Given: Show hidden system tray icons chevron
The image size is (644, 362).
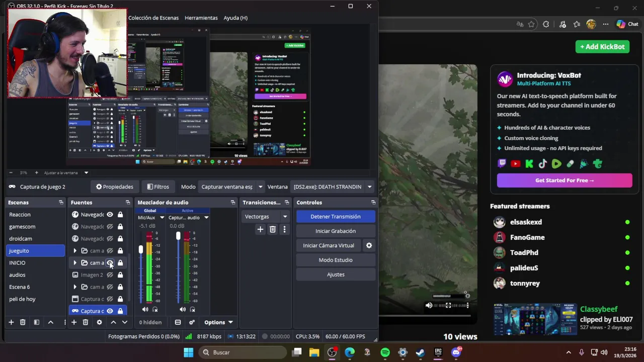Looking at the screenshot, I should coord(569,352).
